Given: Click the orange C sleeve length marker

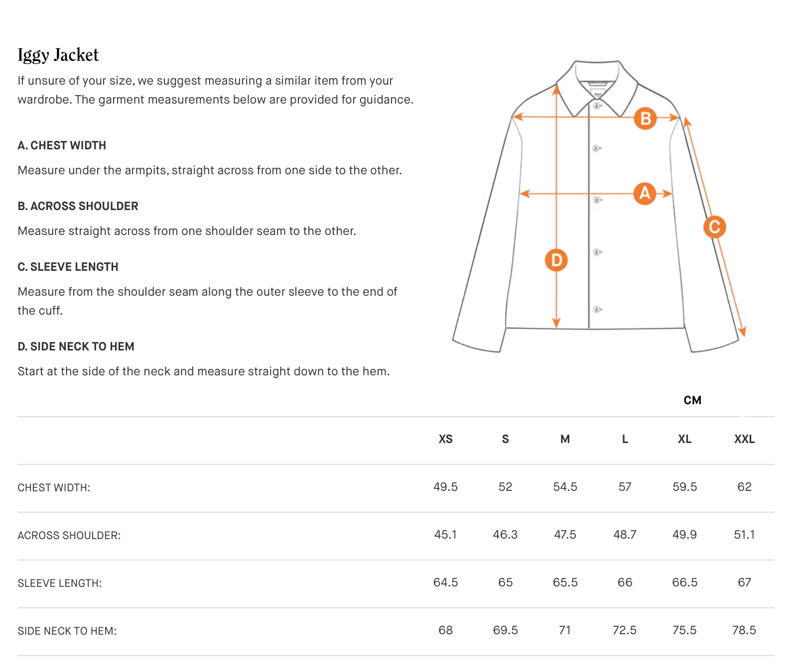Looking at the screenshot, I should (x=714, y=227).
